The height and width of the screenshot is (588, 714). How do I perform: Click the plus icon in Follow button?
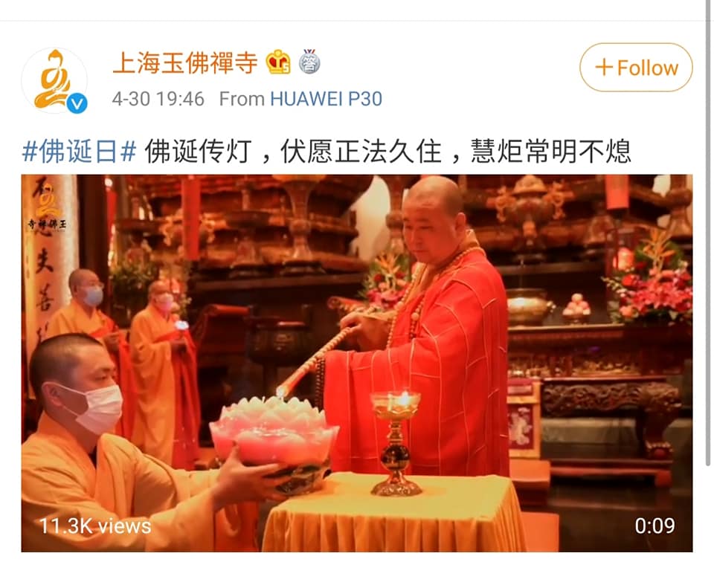click(604, 68)
